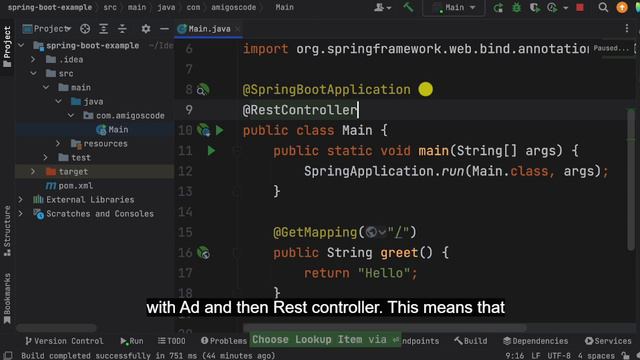
Task: Click the Build project hammer icon
Action: point(408,7)
